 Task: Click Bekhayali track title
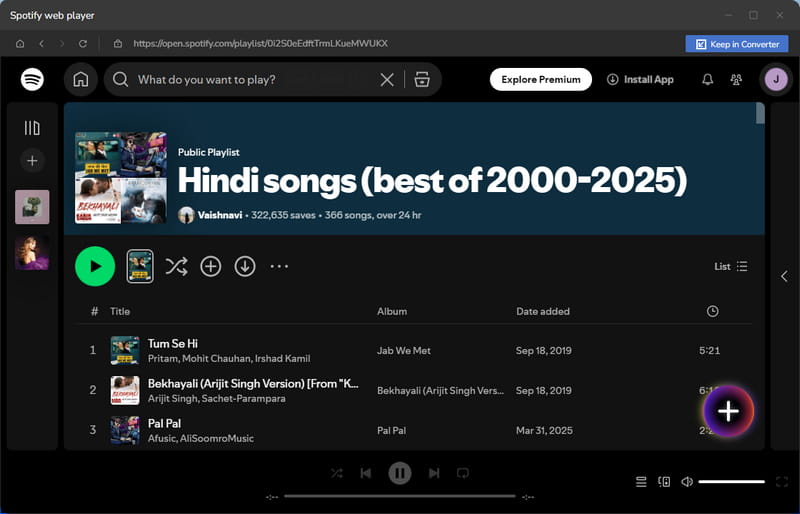[x=253, y=383]
